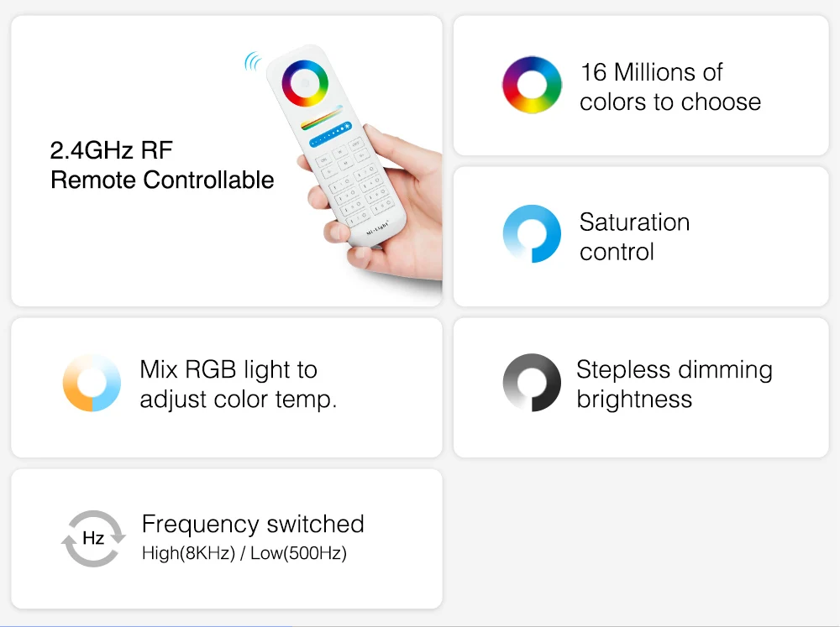Click the black-white dimming ring icon
This screenshot has width=840, height=627.
[x=532, y=383]
